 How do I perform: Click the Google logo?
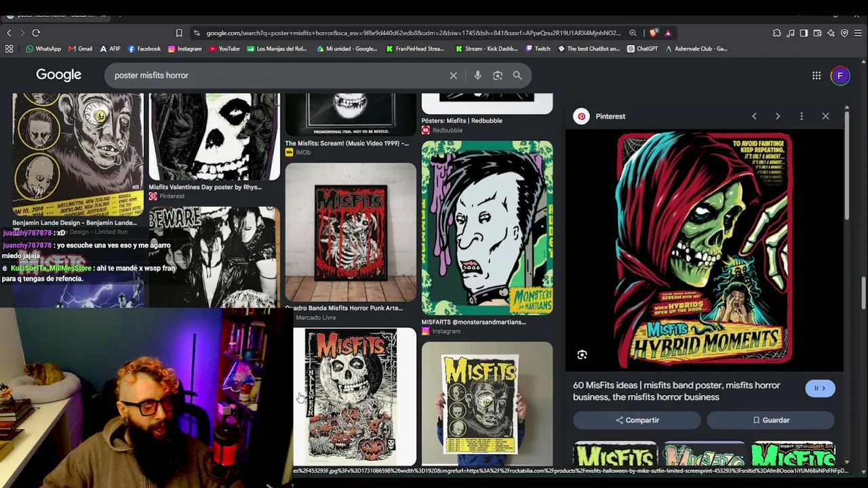(x=59, y=75)
